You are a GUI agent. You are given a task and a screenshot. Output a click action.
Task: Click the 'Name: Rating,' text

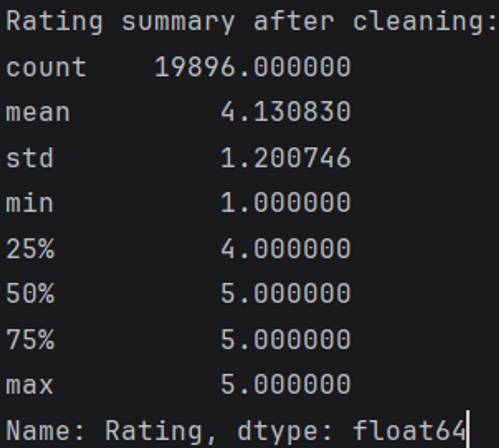(112, 431)
